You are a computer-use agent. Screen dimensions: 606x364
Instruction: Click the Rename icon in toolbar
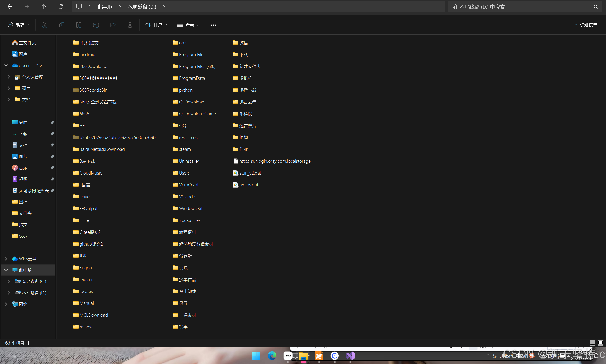coord(96,25)
